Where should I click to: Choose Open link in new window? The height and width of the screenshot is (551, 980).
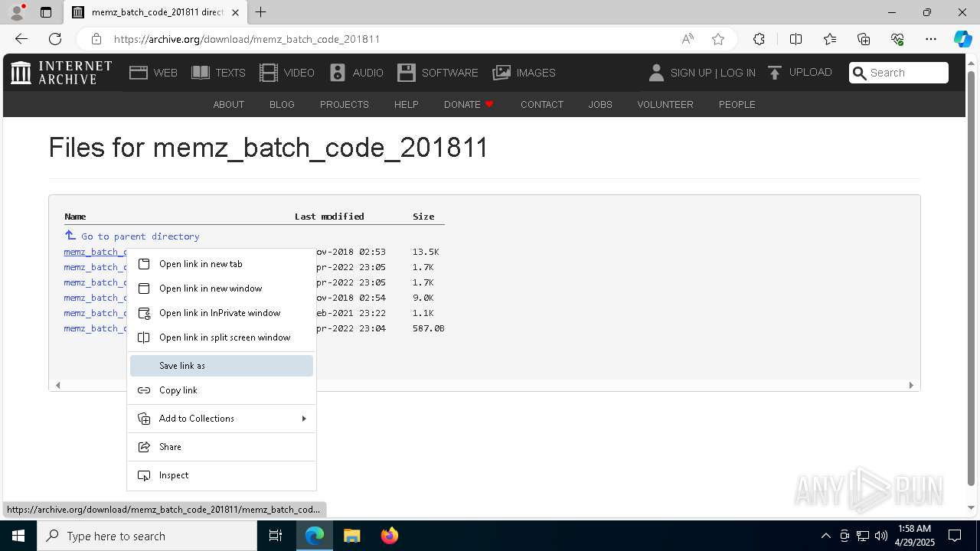[x=221, y=289]
